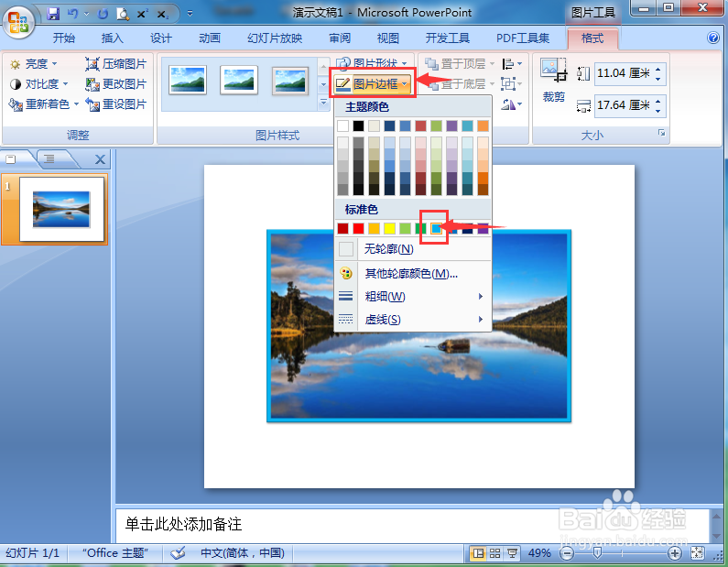The height and width of the screenshot is (567, 728).
Task: Switch to the outline pane tab
Action: (x=49, y=159)
